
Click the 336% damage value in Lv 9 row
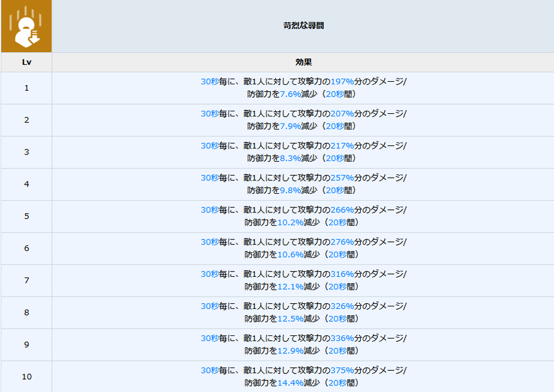tap(342, 339)
